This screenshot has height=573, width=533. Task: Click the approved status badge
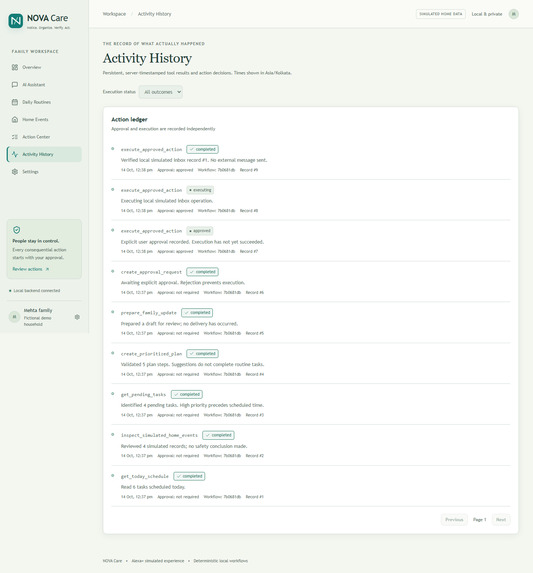pos(200,231)
